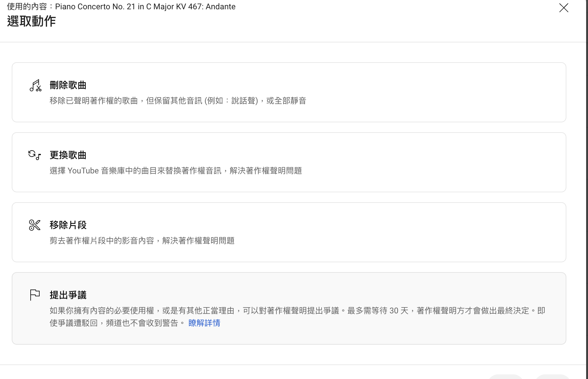The height and width of the screenshot is (379, 588).
Task: Click the 移除已聲明著作權的歌曲 description text
Action: [178, 101]
